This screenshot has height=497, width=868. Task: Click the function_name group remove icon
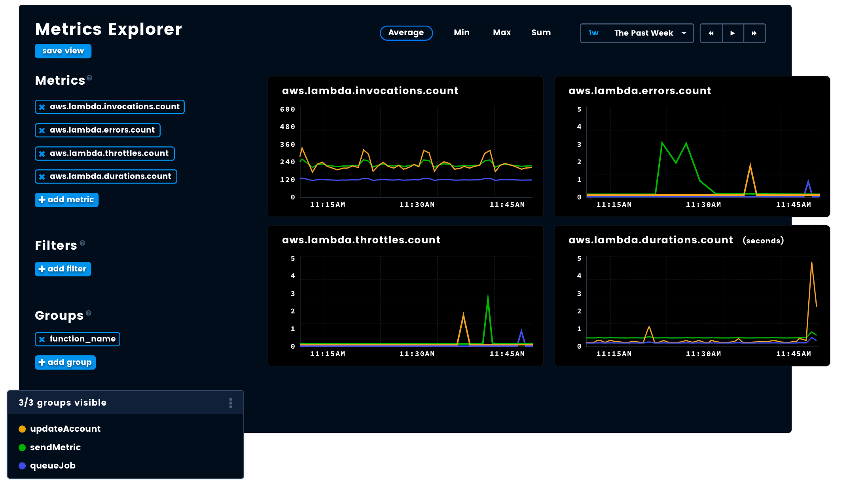43,339
